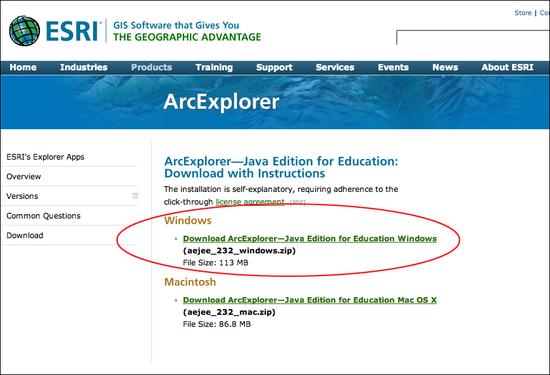The image size is (550, 375).
Task: Open ESRI's Explorer Apps sidebar link
Action: tap(45, 157)
